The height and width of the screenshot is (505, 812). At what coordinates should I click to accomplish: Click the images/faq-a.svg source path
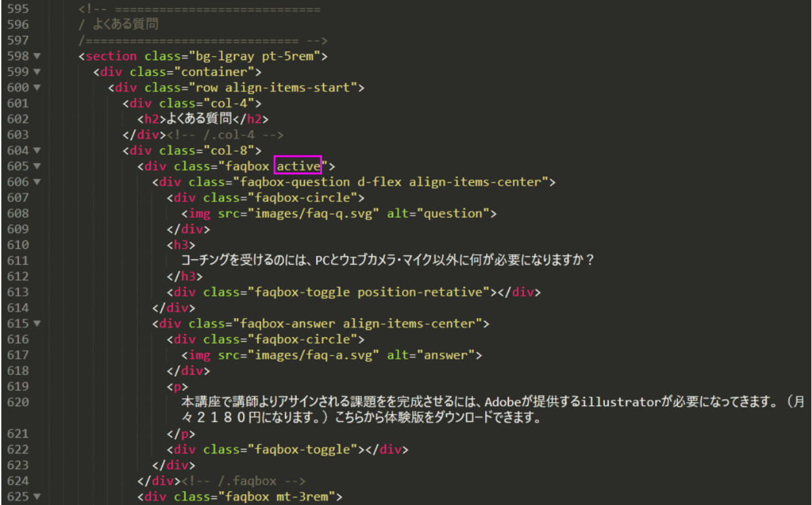click(x=315, y=355)
